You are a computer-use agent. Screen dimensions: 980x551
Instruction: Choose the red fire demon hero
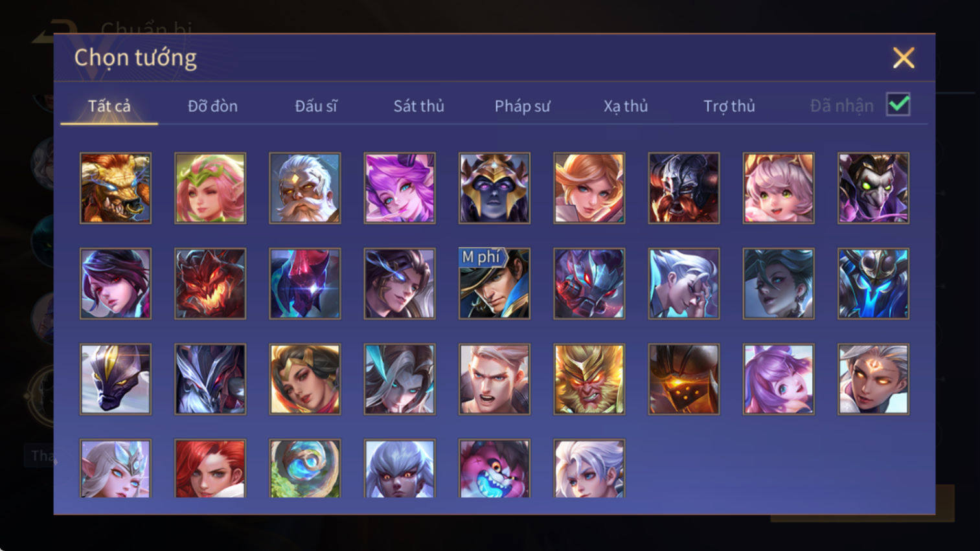[x=210, y=284]
